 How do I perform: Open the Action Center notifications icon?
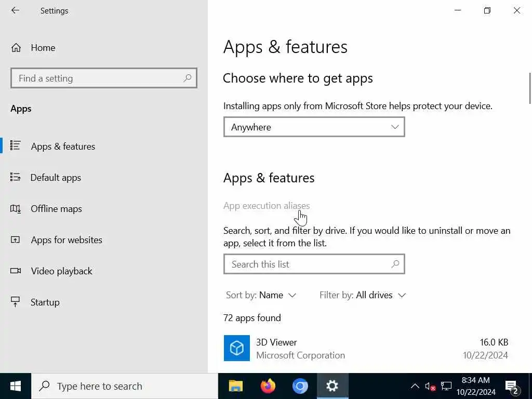[x=512, y=387]
